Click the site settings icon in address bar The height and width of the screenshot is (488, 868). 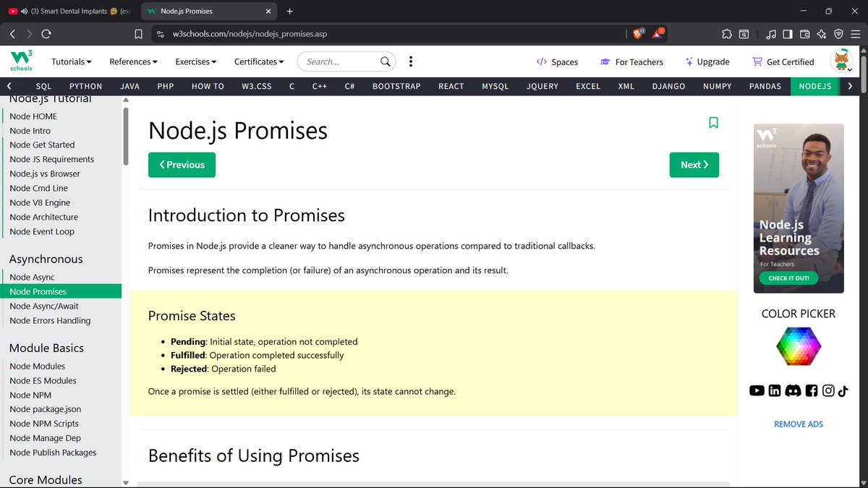click(161, 34)
